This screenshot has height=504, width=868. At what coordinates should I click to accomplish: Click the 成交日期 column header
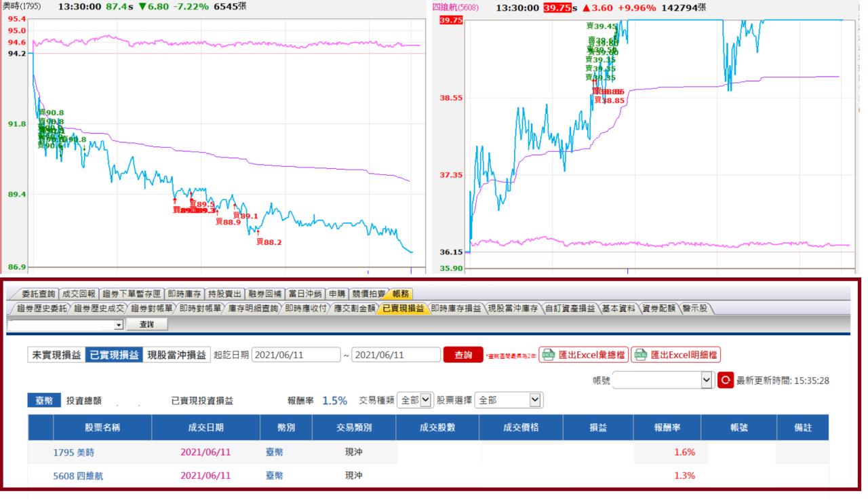coord(206,427)
